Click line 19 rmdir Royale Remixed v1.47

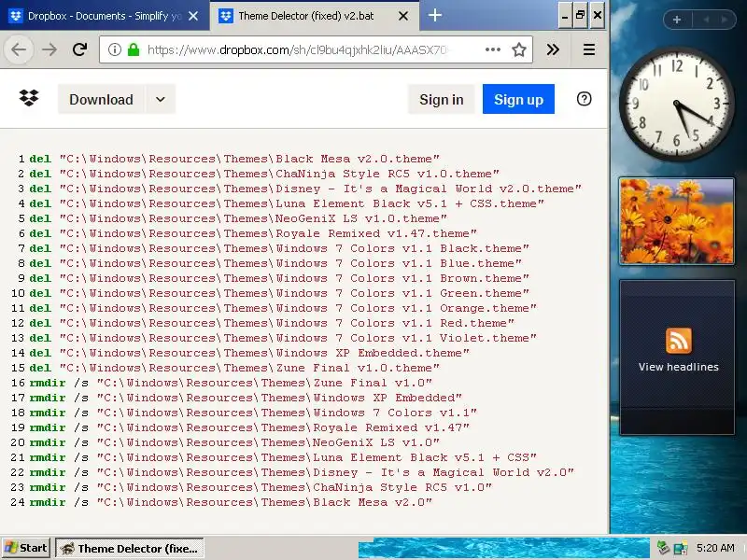(249, 427)
